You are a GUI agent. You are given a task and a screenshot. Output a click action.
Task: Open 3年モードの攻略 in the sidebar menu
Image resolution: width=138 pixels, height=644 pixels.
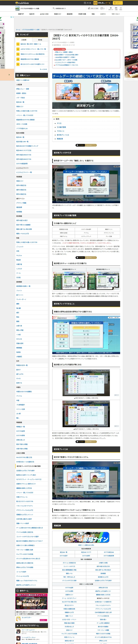[x=22, y=124]
